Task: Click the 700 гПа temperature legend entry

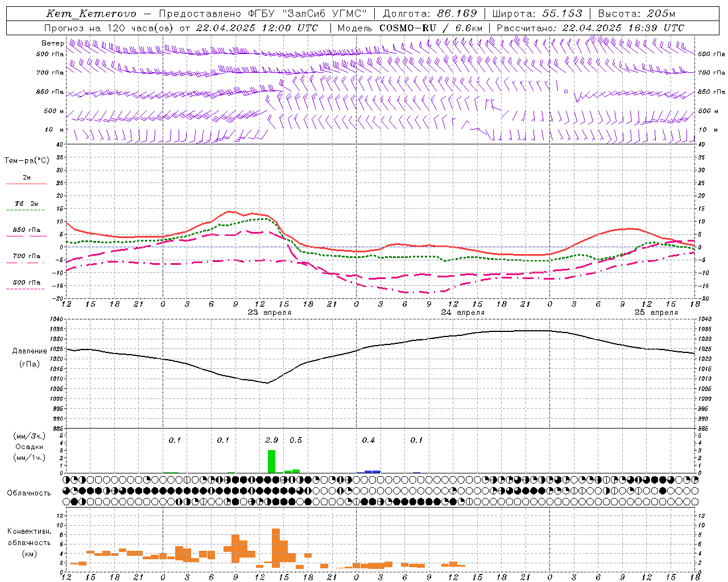Action: pyautogui.click(x=27, y=256)
